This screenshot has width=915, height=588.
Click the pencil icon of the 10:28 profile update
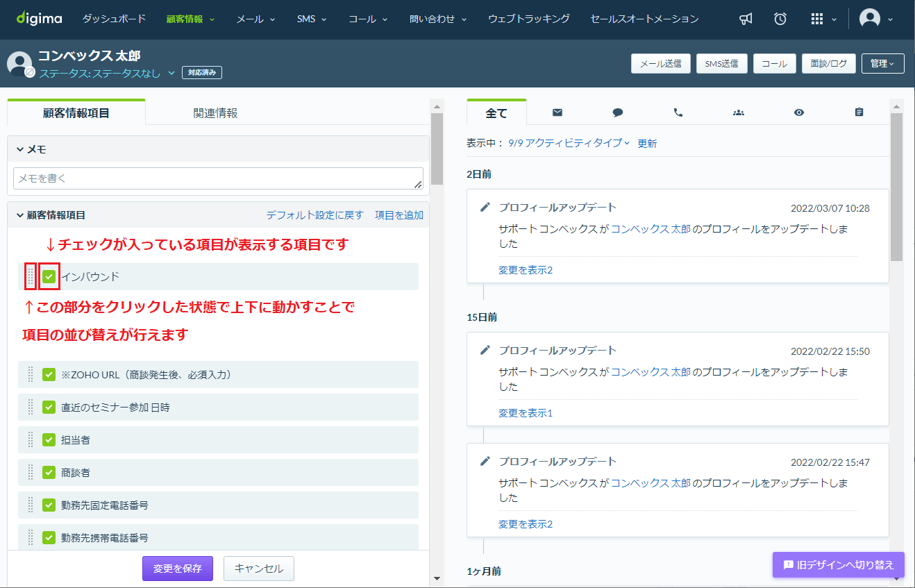pyautogui.click(x=485, y=207)
